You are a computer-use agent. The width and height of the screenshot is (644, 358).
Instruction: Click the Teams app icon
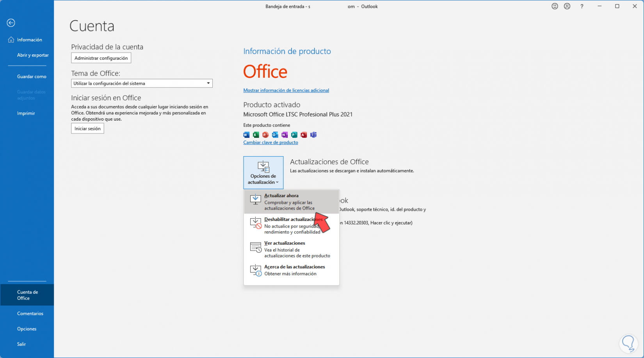coord(313,135)
